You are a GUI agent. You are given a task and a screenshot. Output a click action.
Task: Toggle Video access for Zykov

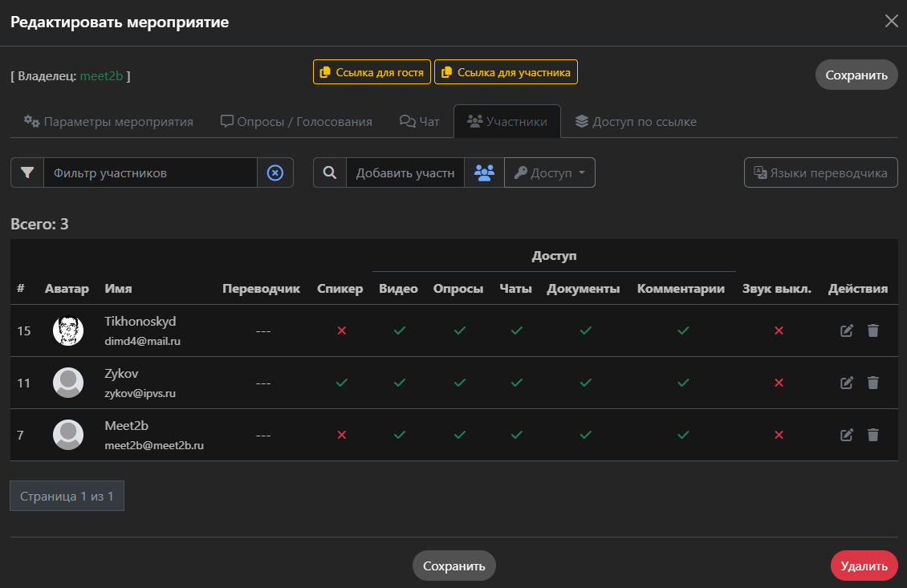[399, 383]
